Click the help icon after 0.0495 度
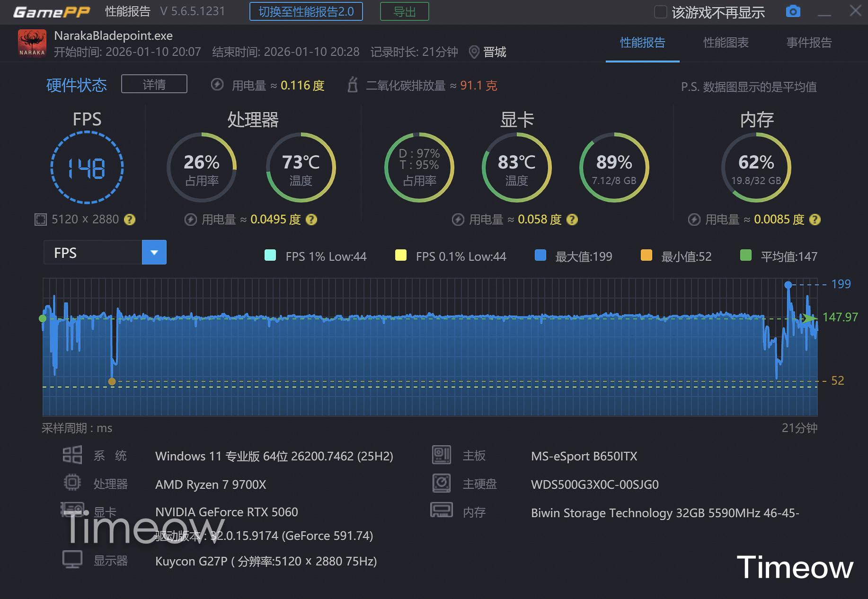Viewport: 868px width, 599px height. 311,220
